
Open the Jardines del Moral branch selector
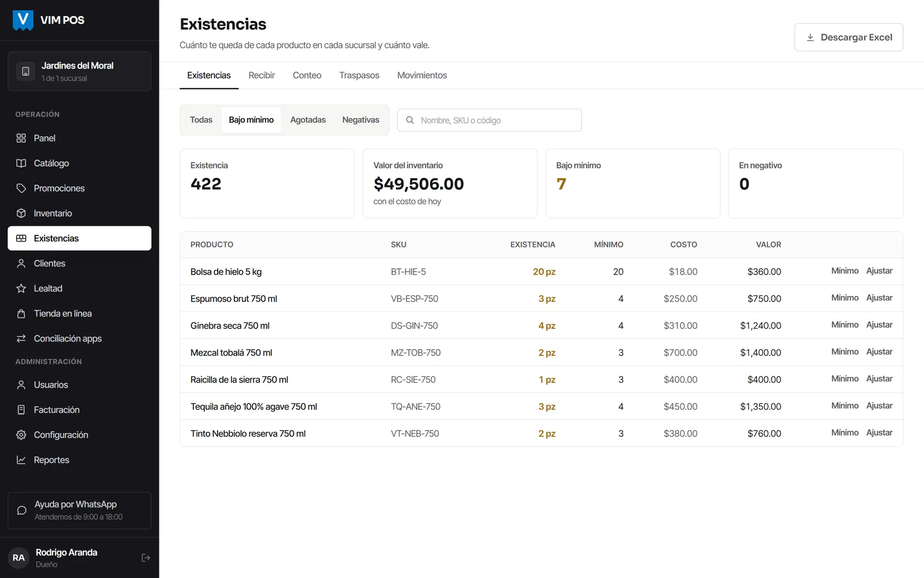tap(80, 71)
